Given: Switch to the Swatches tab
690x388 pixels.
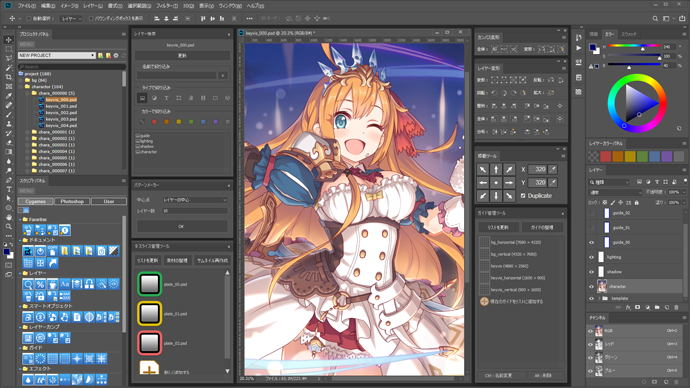Looking at the screenshot, I should tap(629, 34).
